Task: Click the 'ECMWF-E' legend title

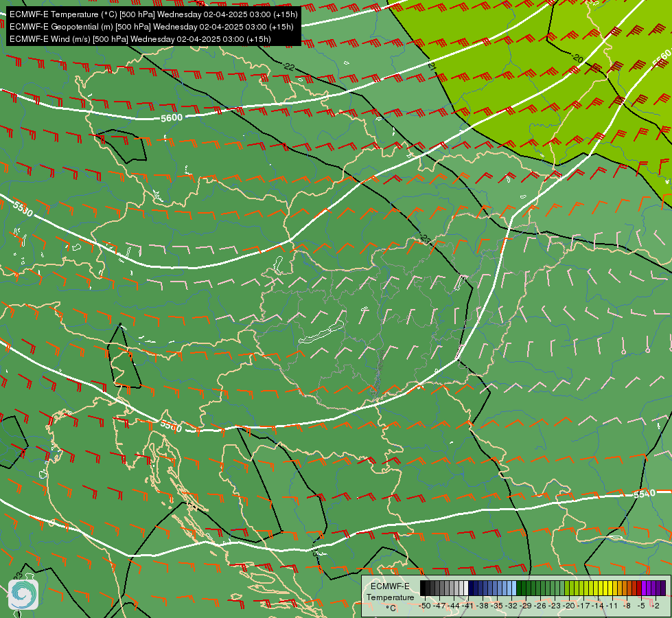Action: [390, 586]
